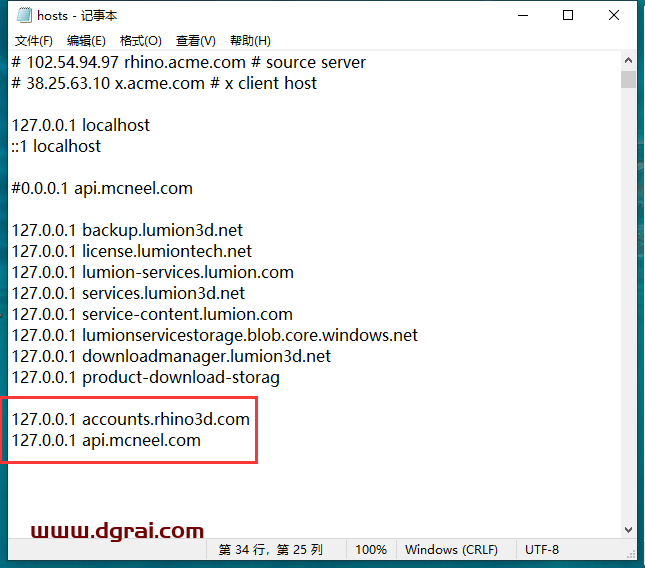The width and height of the screenshot is (645, 568).
Task: Minimize the hosts Notepad window
Action: (523, 15)
